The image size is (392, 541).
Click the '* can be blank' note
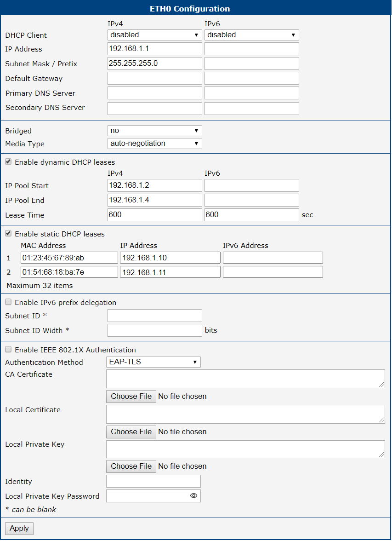(x=31, y=510)
